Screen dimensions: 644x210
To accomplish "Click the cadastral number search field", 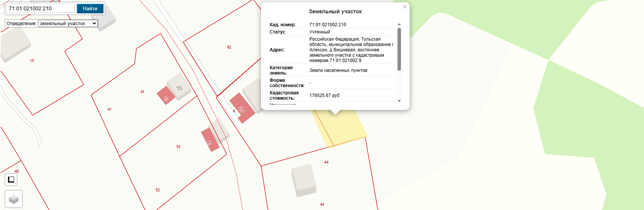I will 40,8.
